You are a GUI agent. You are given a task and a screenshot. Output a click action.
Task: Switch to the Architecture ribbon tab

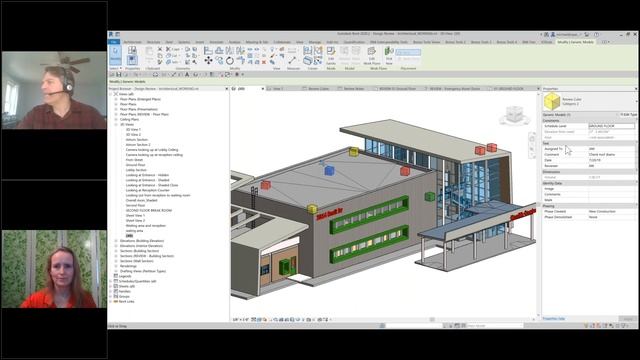tap(132, 42)
